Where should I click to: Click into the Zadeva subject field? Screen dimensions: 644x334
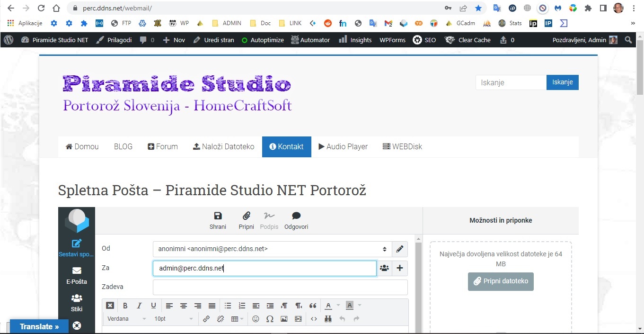(x=280, y=287)
